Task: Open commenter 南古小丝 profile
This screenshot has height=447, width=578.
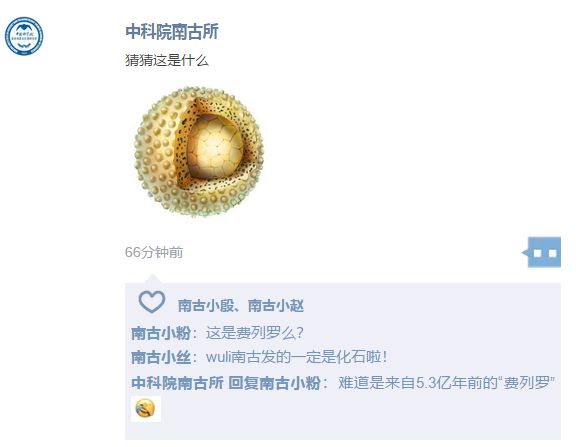Action: [x=161, y=357]
